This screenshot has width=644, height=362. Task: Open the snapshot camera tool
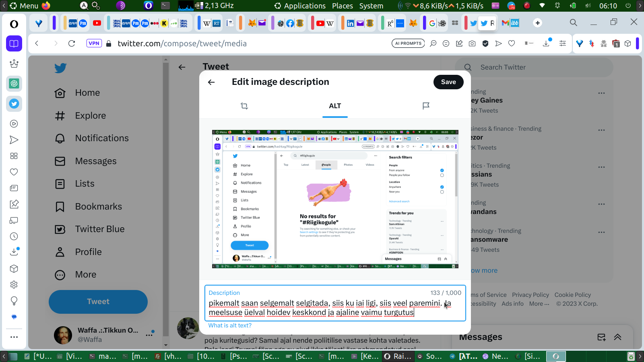[472, 43]
